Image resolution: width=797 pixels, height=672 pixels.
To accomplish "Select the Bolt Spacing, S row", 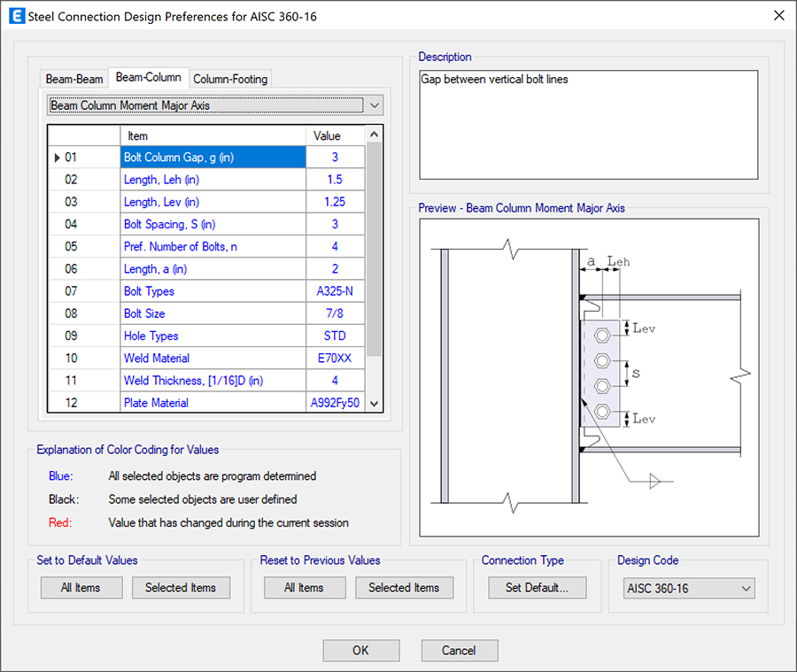I will pos(213,224).
